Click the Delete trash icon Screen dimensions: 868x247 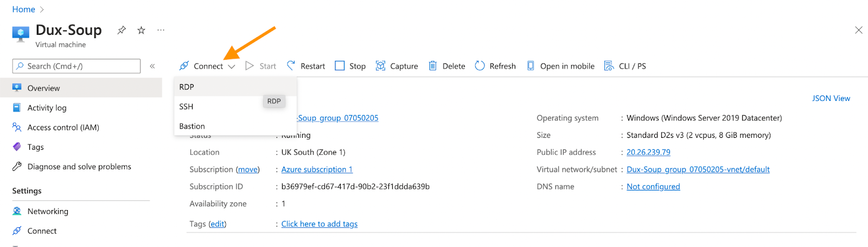432,66
